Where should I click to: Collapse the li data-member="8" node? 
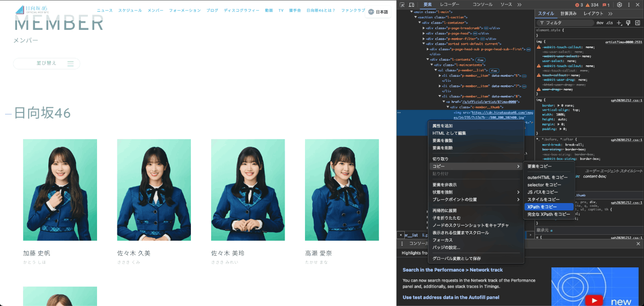coord(440,96)
